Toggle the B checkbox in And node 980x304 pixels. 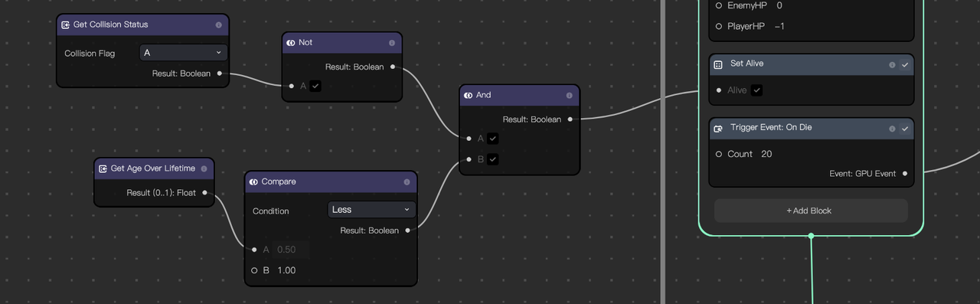pyautogui.click(x=493, y=159)
